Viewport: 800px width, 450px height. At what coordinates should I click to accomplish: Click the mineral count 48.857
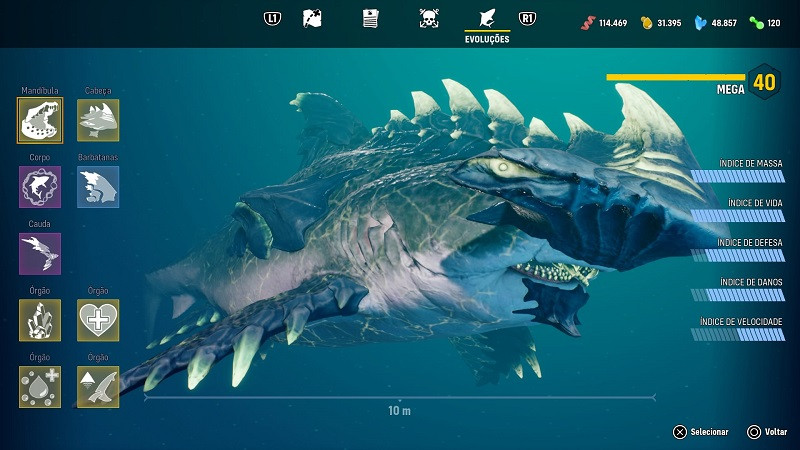[724, 23]
